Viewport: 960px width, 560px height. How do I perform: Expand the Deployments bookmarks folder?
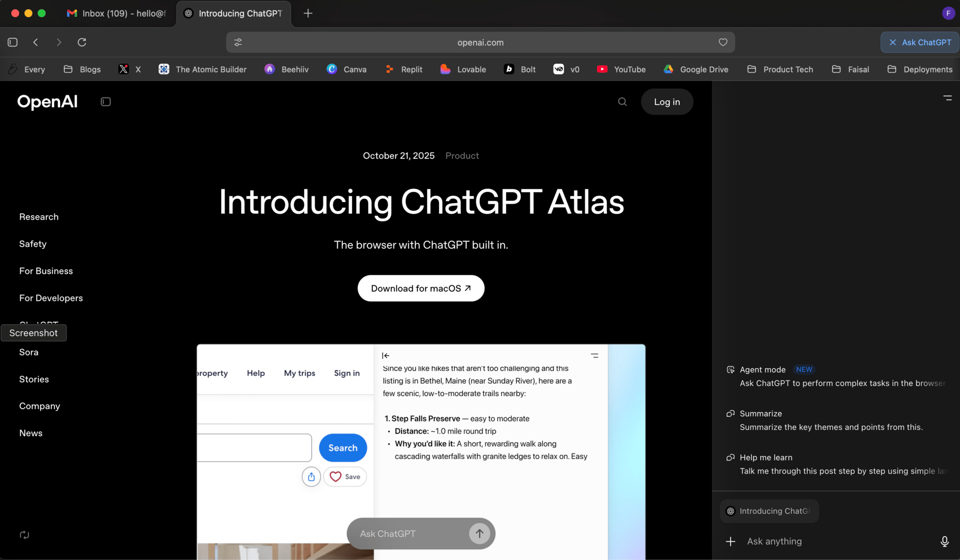click(x=919, y=69)
